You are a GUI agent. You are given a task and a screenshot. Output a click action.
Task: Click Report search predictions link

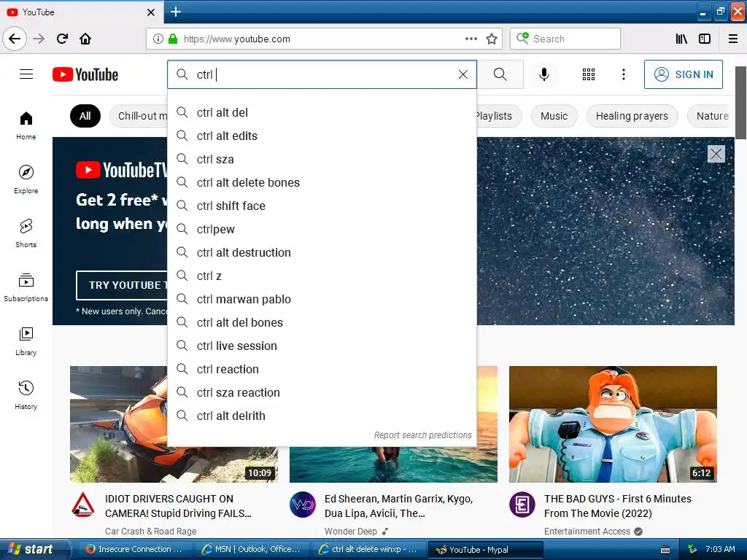[x=422, y=435]
